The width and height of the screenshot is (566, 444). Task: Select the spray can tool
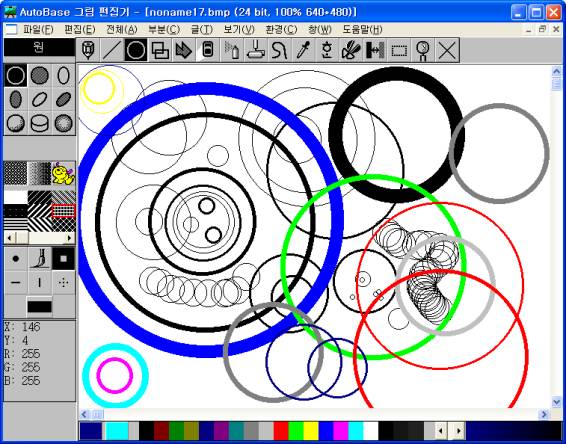coord(232,50)
